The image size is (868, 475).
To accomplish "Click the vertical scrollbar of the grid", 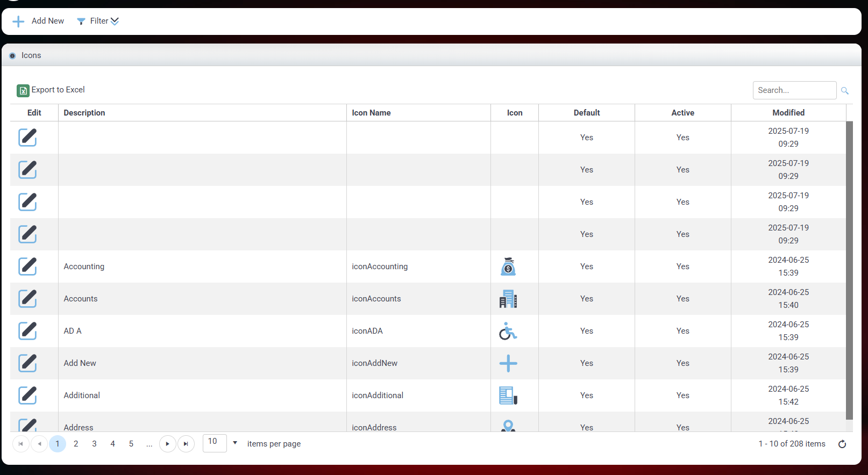I will (x=849, y=269).
